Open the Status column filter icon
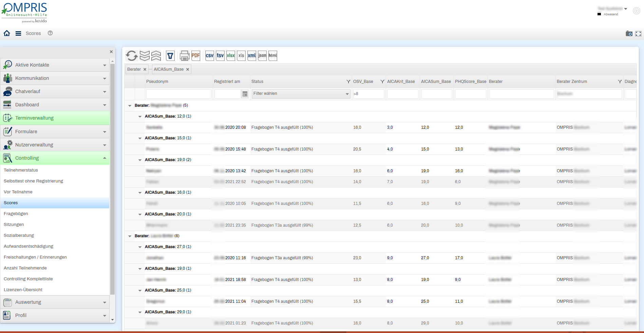Image resolution: width=644 pixels, height=333 pixels. 348,82
